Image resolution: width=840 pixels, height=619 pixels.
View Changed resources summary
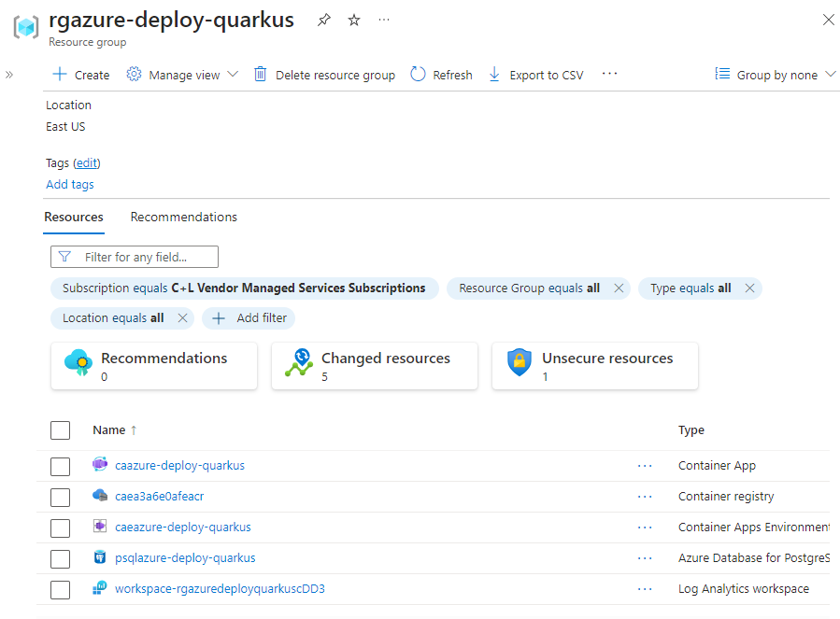coord(374,365)
